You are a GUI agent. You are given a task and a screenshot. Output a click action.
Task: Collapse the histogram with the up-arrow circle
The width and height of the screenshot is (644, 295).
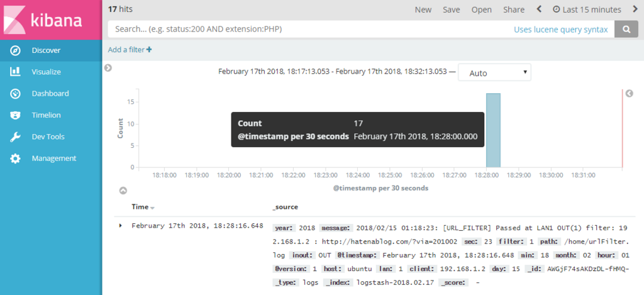123,191
